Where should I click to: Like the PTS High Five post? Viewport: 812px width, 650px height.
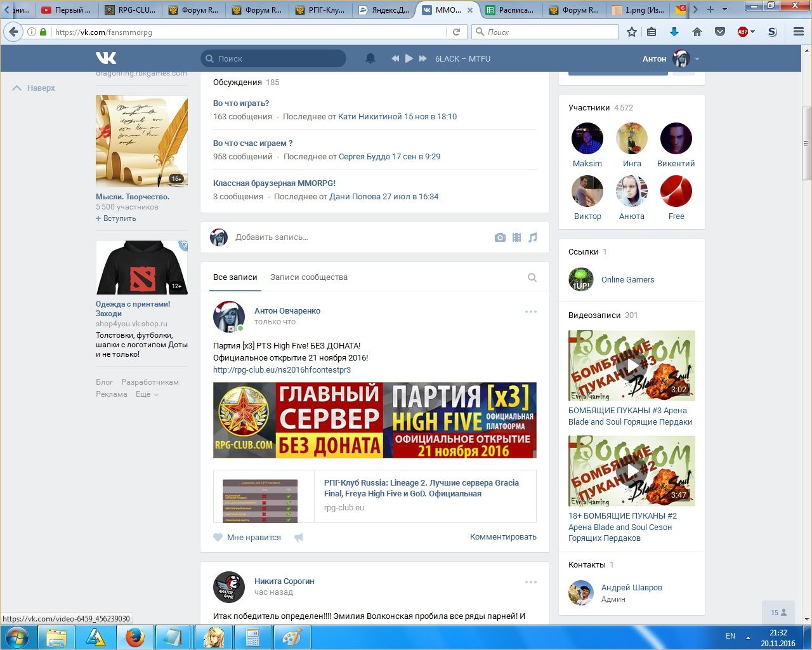point(247,538)
